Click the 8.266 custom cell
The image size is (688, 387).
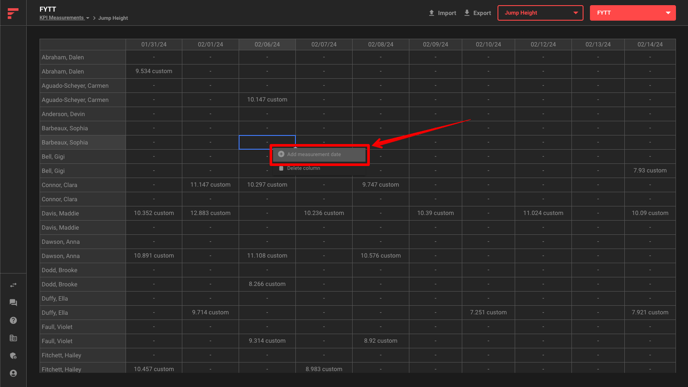point(267,284)
